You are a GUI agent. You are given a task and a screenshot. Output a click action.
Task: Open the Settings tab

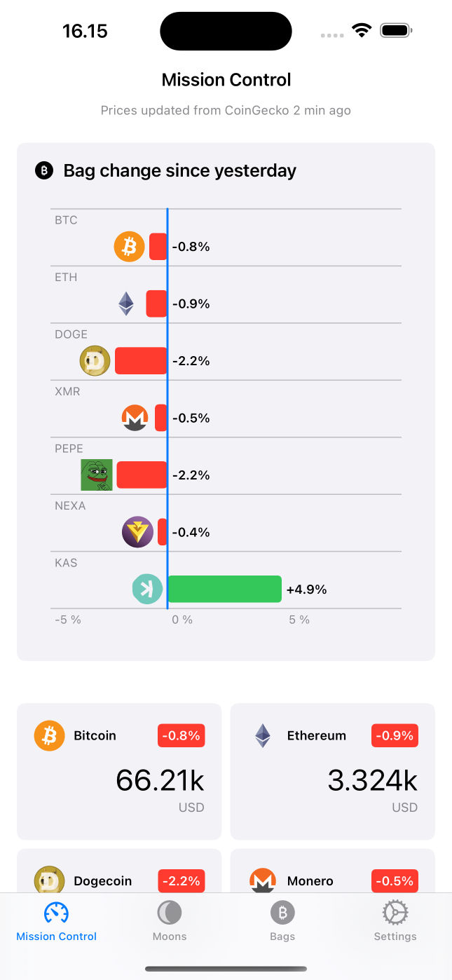pyautogui.click(x=395, y=921)
